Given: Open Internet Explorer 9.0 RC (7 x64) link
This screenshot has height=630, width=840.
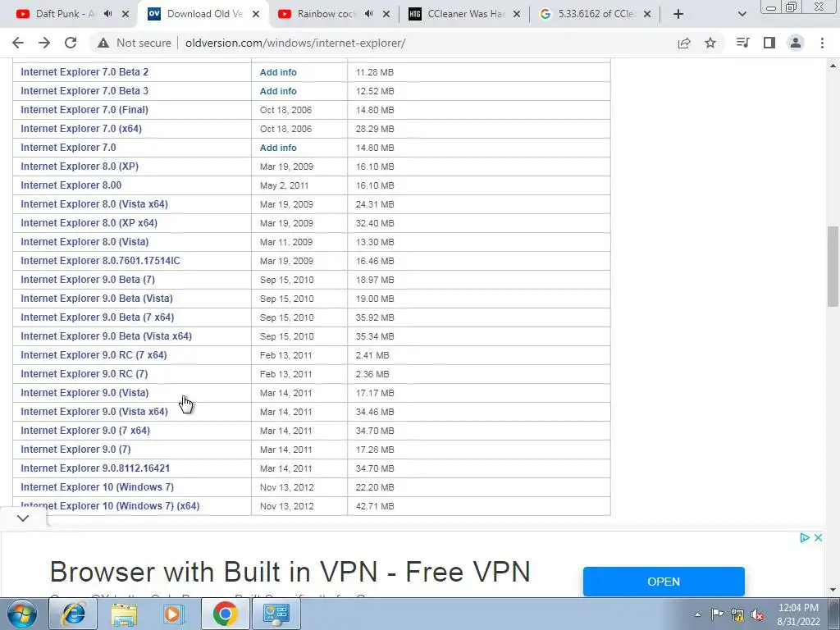Looking at the screenshot, I should pos(94,354).
